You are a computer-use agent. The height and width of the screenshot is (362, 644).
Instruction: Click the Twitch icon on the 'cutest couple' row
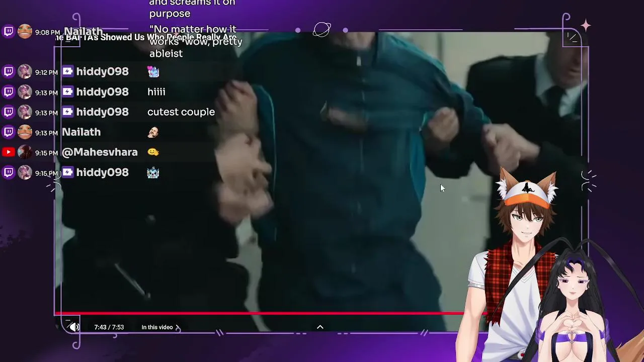click(9, 112)
